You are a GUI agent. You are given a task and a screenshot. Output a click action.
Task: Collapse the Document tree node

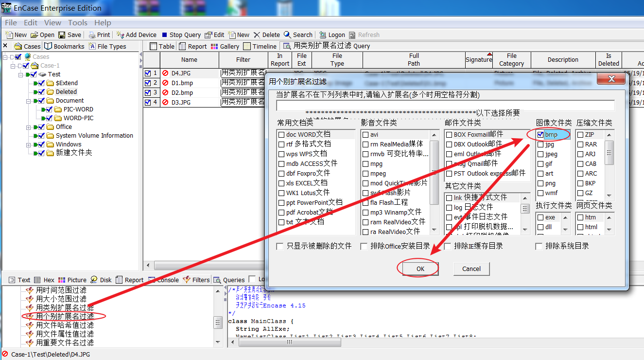pyautogui.click(x=28, y=101)
